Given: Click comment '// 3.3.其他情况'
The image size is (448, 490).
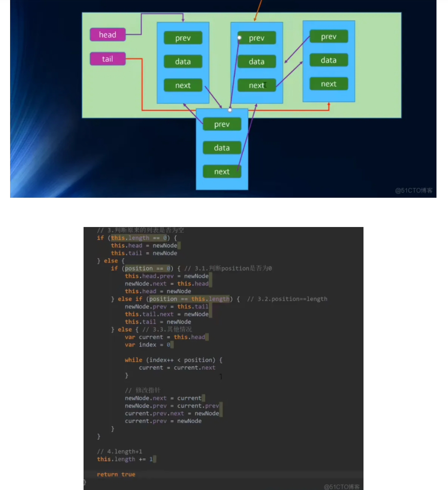Looking at the screenshot, I should coord(167,329).
